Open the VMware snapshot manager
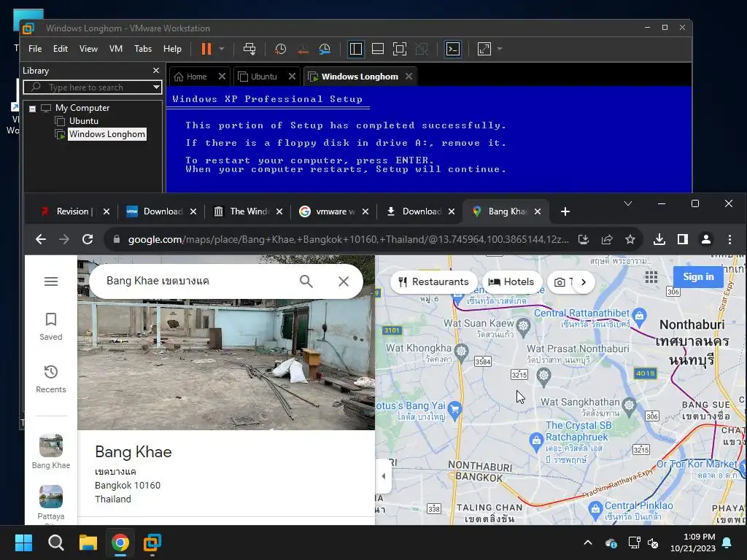 click(325, 49)
